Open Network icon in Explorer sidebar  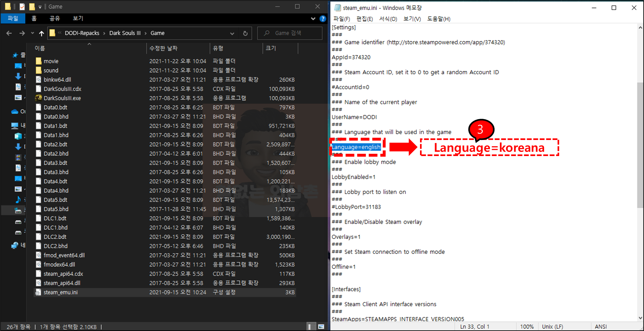tap(15, 245)
